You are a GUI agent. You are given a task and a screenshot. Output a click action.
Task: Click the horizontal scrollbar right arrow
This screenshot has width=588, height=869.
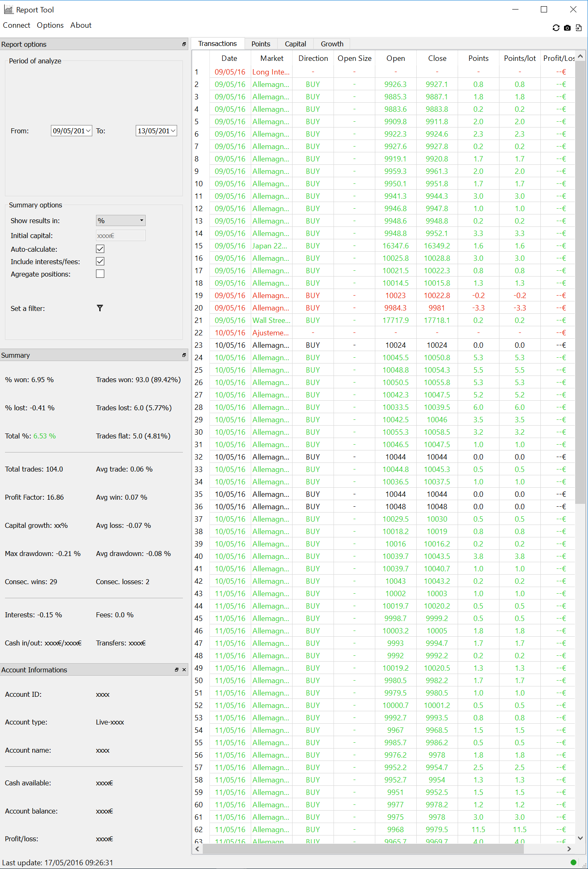pos(569,849)
